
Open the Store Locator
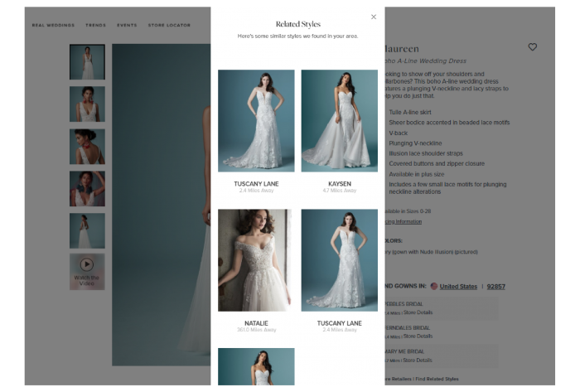168,25
